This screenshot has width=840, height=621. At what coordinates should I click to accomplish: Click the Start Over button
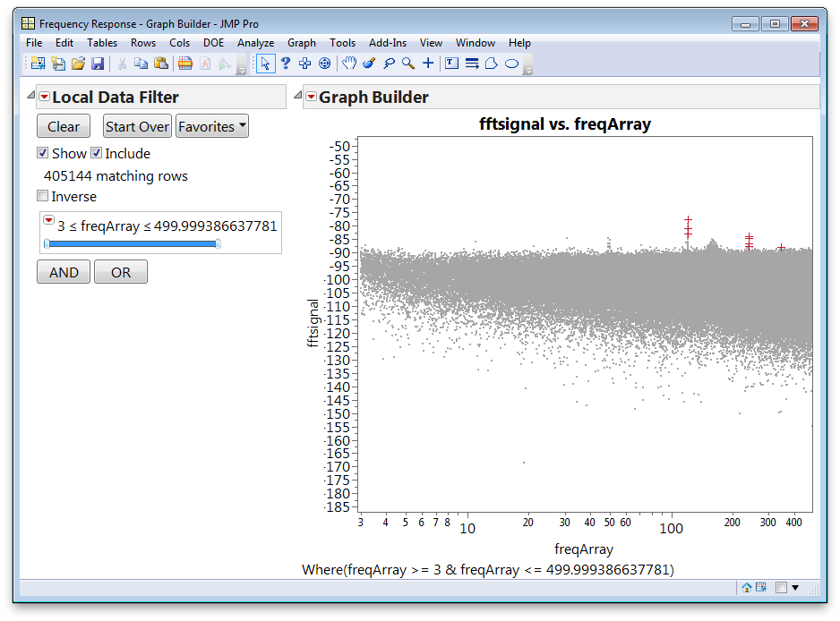(136, 125)
